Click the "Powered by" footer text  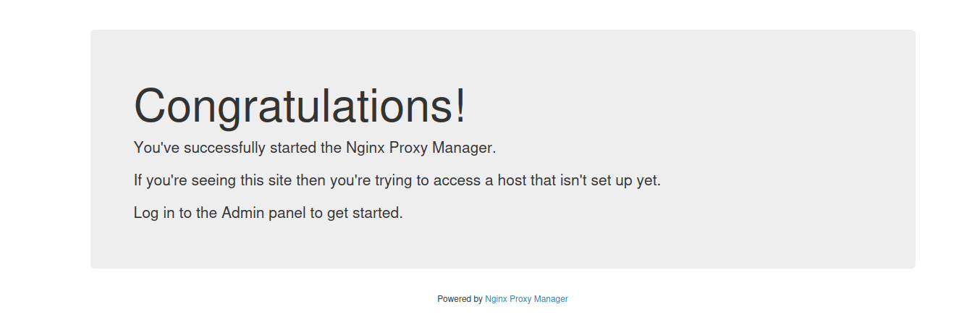tap(460, 299)
